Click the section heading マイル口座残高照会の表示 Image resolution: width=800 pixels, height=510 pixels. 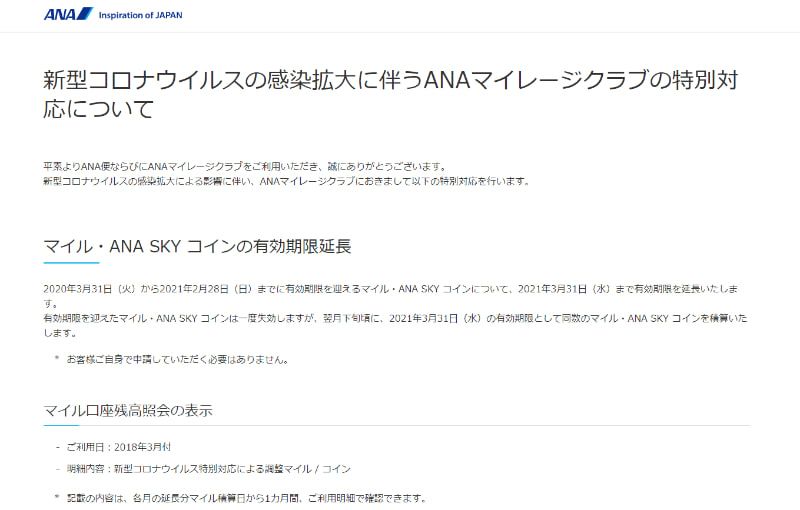click(128, 411)
